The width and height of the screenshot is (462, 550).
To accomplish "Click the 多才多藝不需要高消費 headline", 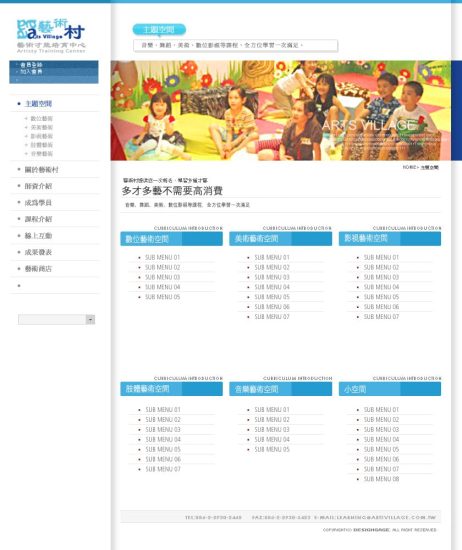I will coord(172,191).
